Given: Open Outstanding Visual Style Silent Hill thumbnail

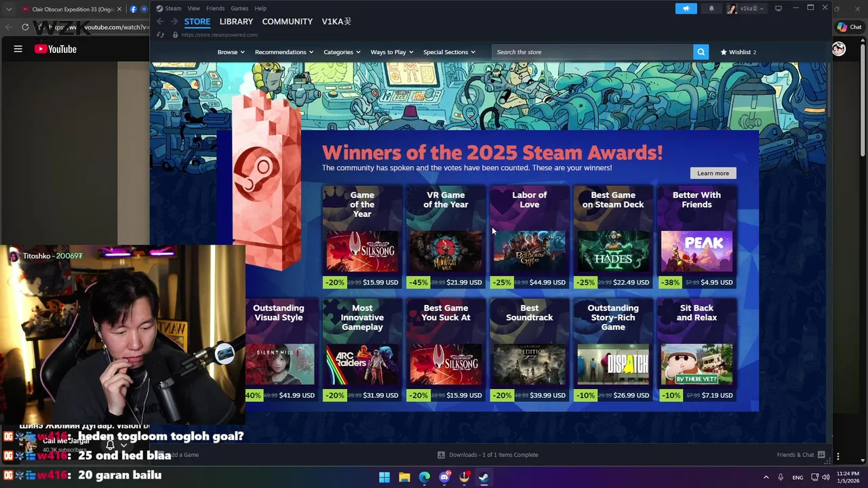Looking at the screenshot, I should (x=279, y=364).
